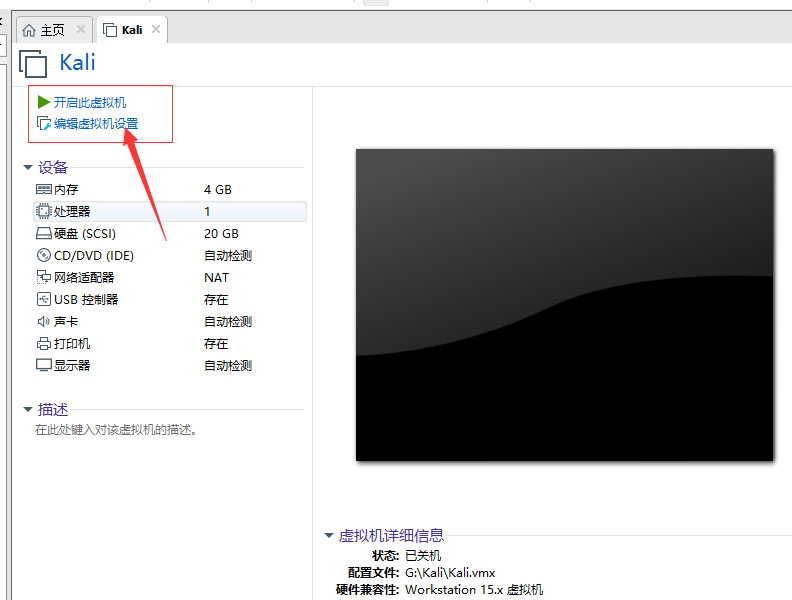Click the SCSI hard disk icon
The width and height of the screenshot is (792, 600).
pos(43,233)
